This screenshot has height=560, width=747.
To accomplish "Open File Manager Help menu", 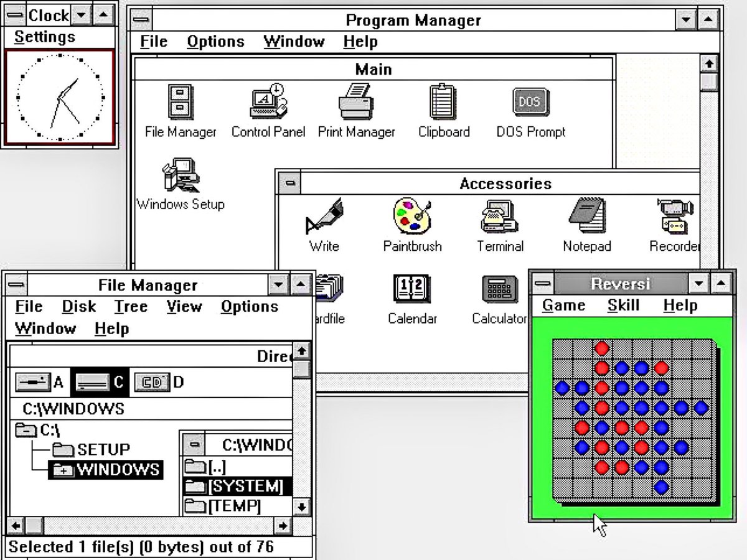I will (x=111, y=328).
